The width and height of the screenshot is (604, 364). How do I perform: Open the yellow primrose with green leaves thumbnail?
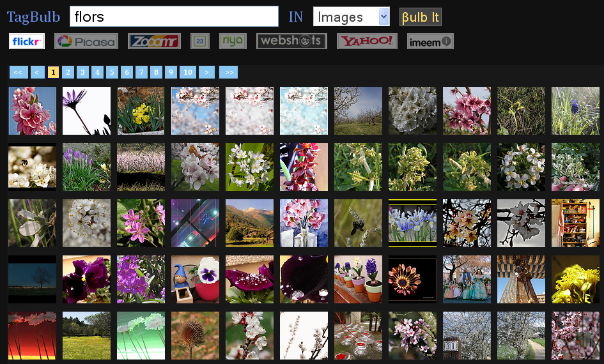(x=141, y=111)
